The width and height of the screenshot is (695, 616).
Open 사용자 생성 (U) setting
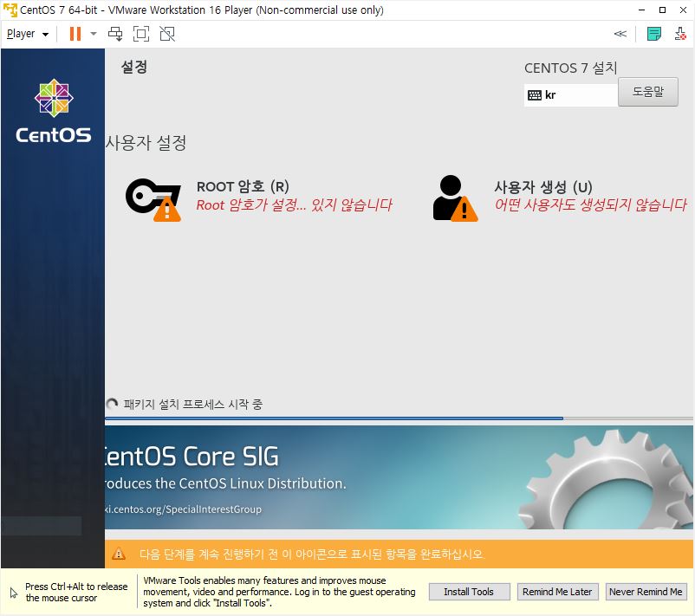543,187
